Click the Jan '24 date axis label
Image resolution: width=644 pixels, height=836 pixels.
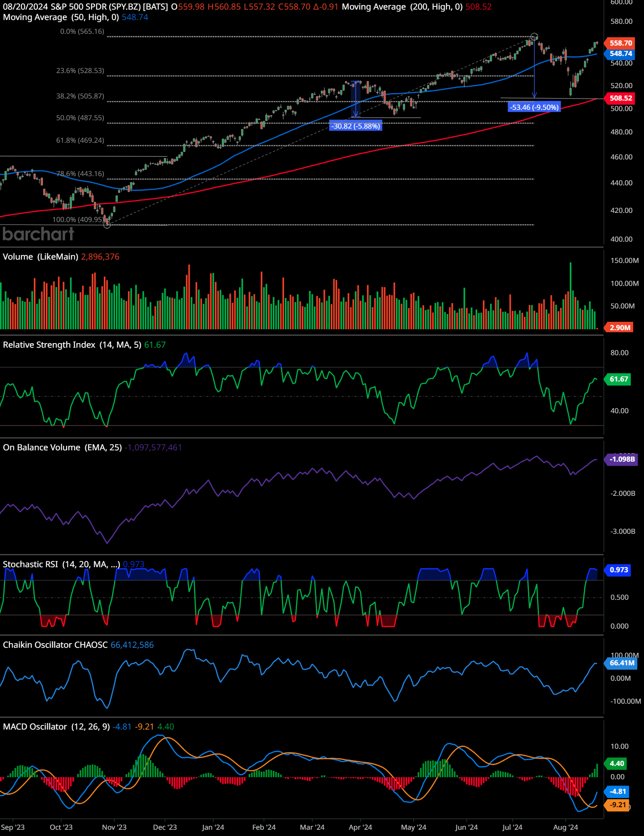pyautogui.click(x=213, y=827)
